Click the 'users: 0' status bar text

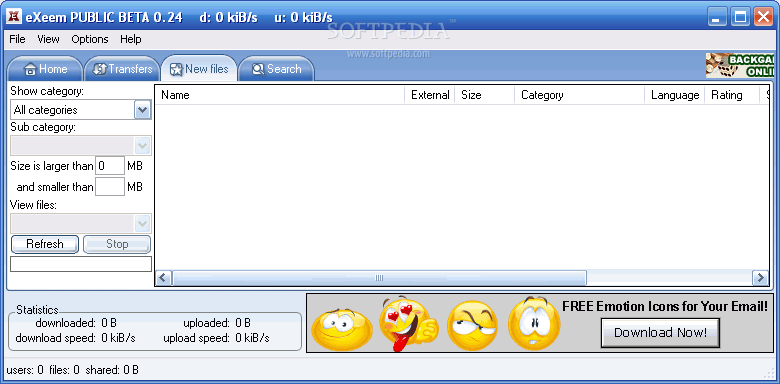25,370
